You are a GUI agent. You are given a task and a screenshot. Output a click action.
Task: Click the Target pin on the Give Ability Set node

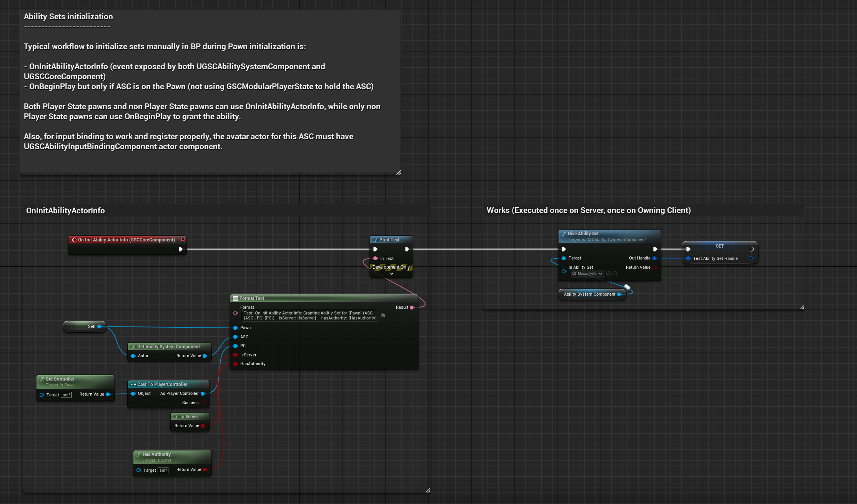coord(564,258)
